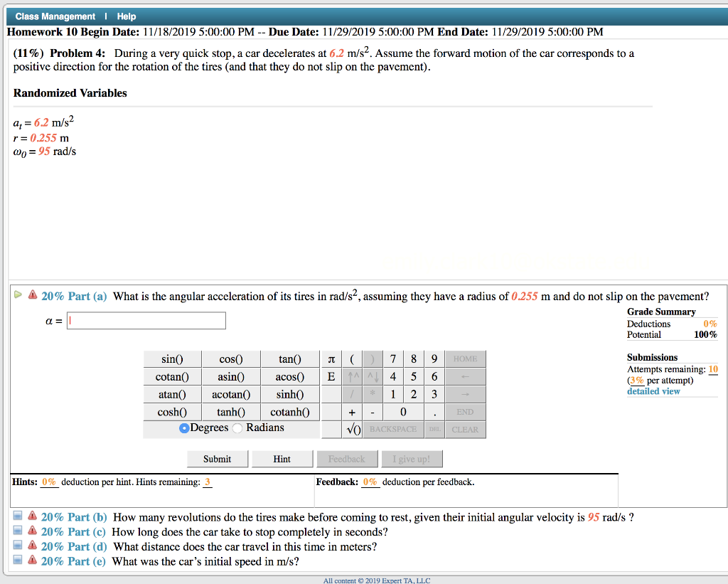Click the α answer input field
The image size is (728, 584).
146,320
